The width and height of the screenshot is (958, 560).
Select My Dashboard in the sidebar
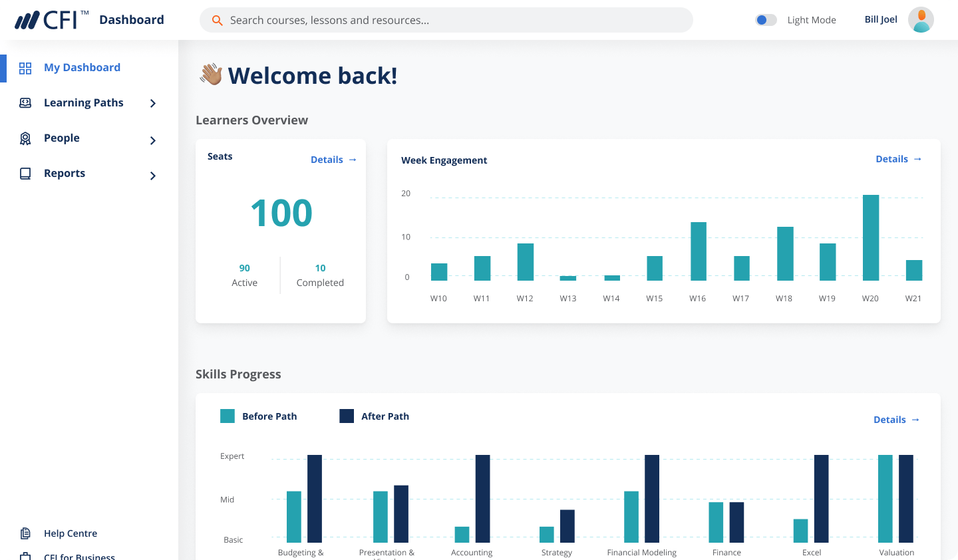click(82, 68)
